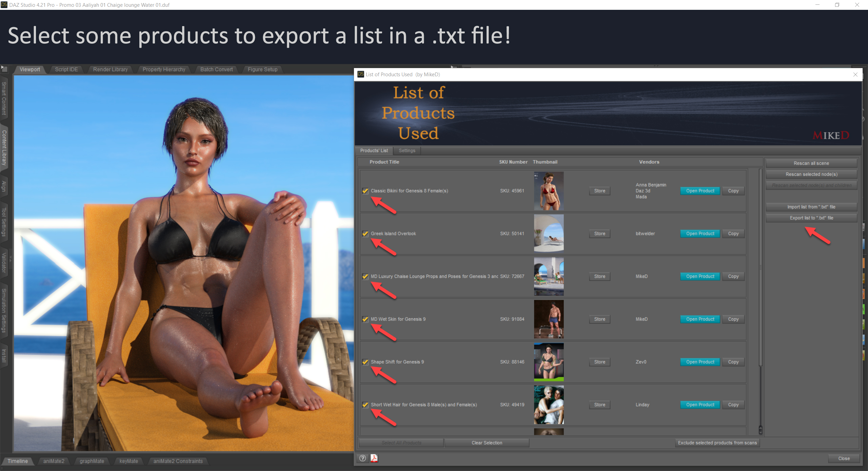Click Open Product for Shape Shift

[700, 362]
